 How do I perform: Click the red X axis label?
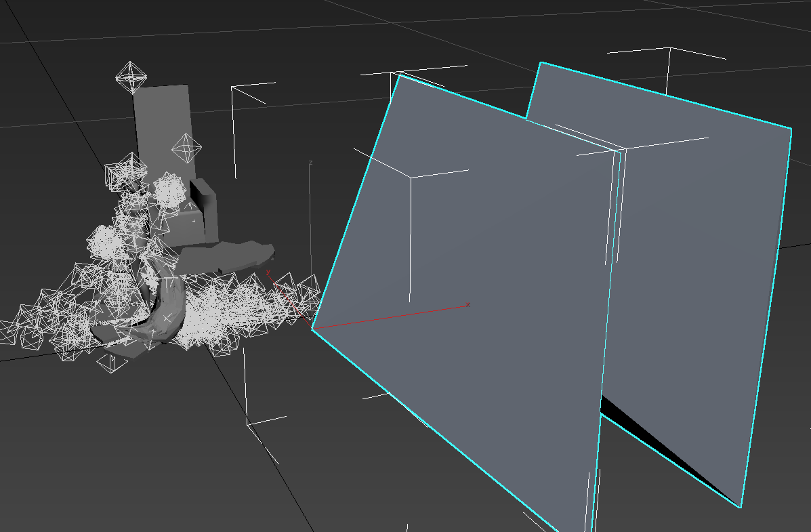pos(467,305)
